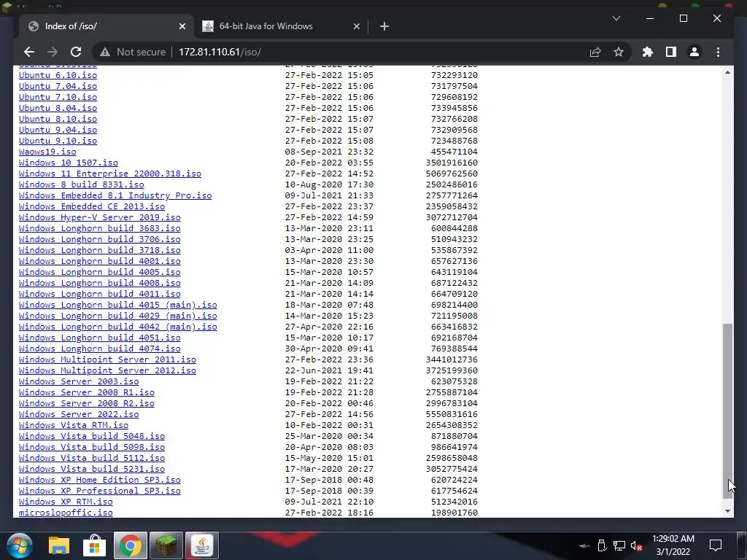The height and width of the screenshot is (560, 747).
Task: Open Microsoft Store from taskbar
Action: click(95, 545)
